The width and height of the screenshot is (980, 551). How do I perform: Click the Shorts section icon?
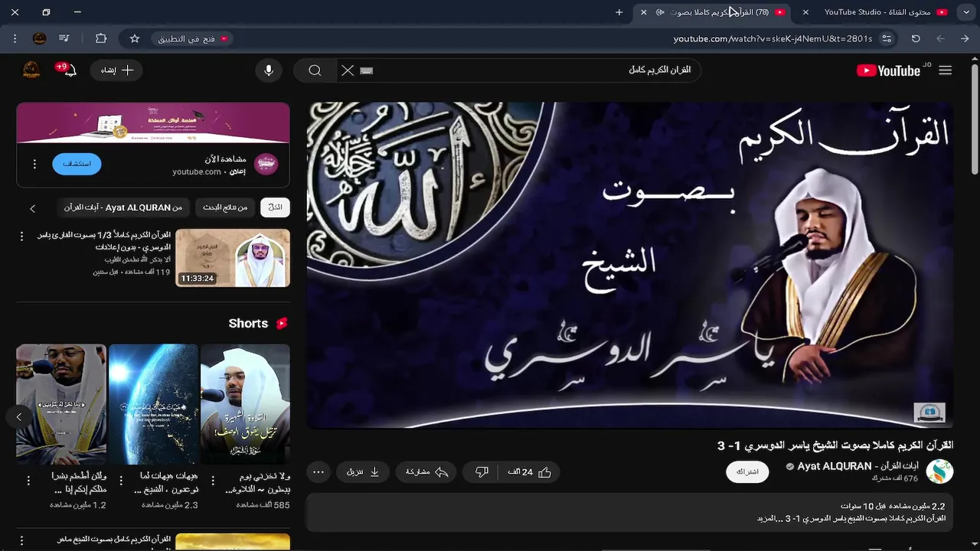(x=282, y=324)
